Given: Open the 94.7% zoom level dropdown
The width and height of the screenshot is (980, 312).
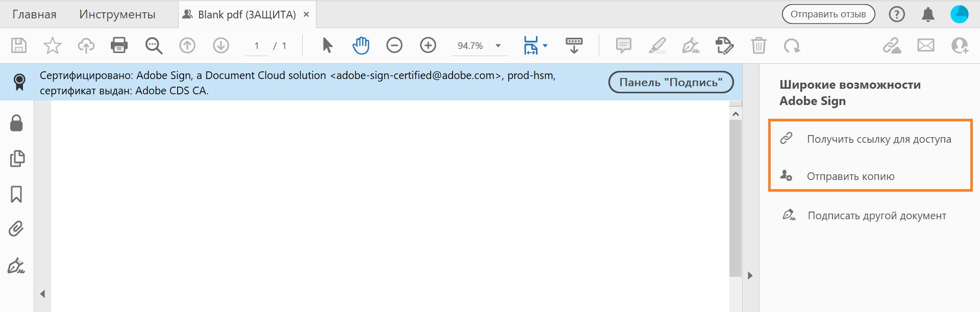Looking at the screenshot, I should (x=498, y=46).
